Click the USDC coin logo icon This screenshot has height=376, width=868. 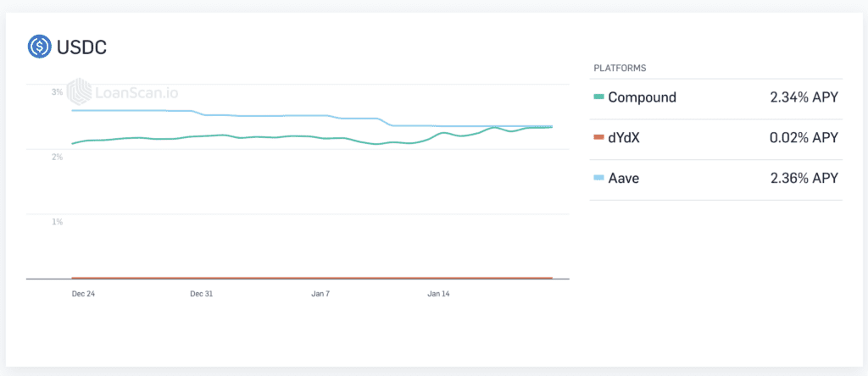[39, 47]
